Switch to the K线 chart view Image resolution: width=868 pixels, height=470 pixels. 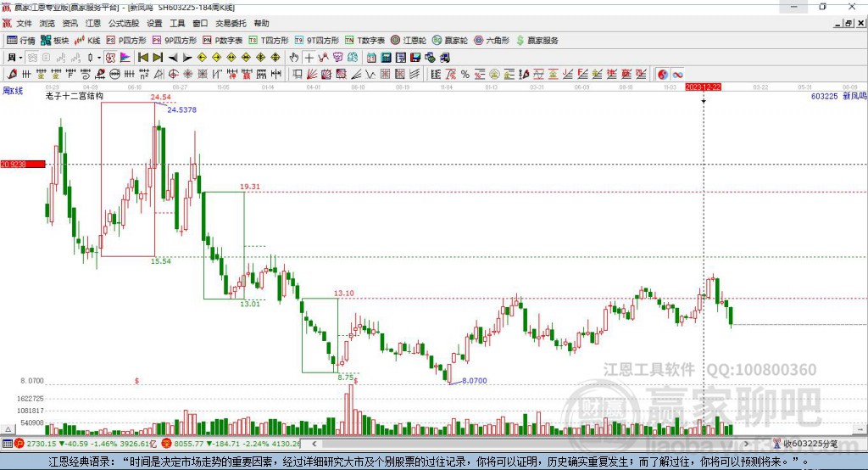click(87, 41)
